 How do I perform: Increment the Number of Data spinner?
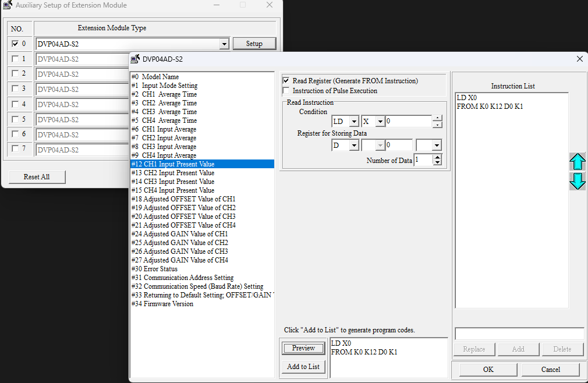[438, 157]
